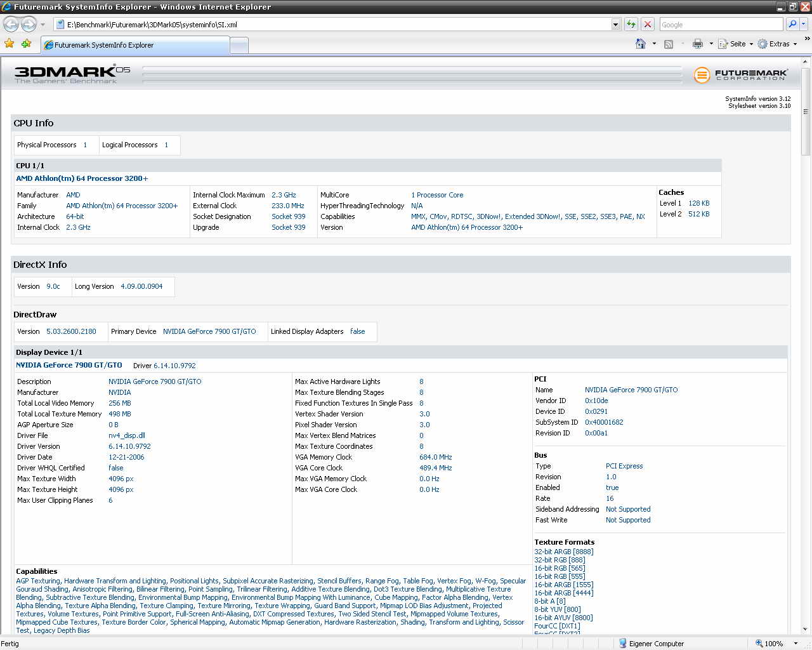Print the page with printer icon
This screenshot has width=812, height=650.
[x=698, y=44]
